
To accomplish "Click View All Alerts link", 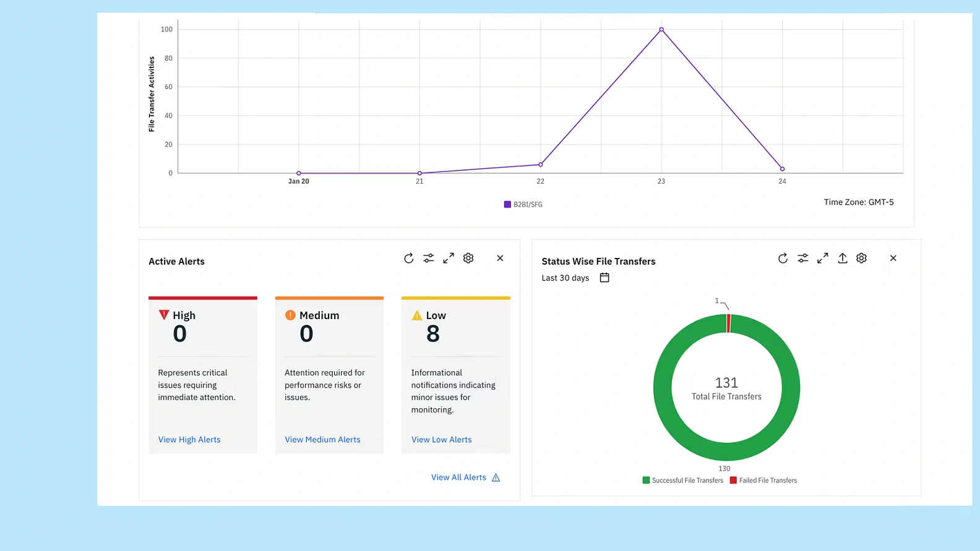I will [x=458, y=477].
